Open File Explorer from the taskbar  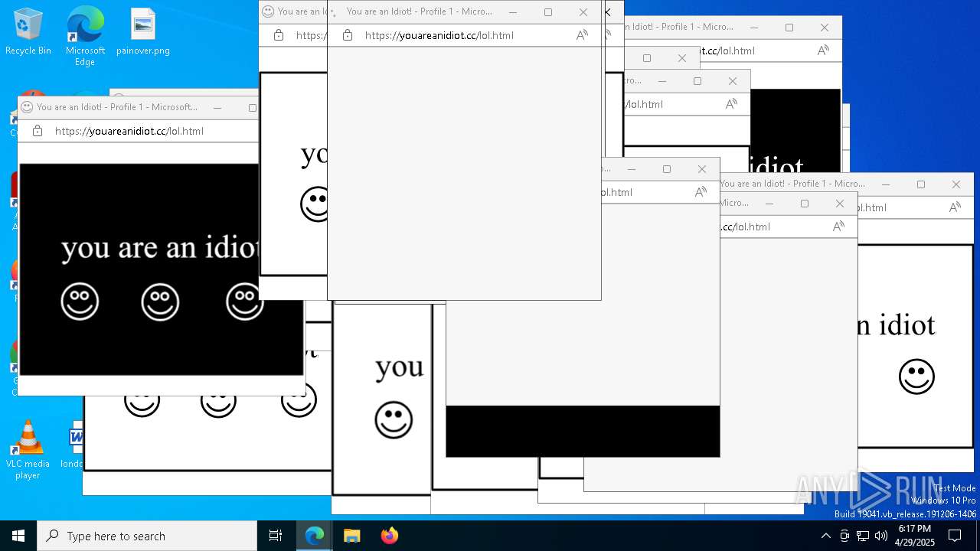click(351, 536)
